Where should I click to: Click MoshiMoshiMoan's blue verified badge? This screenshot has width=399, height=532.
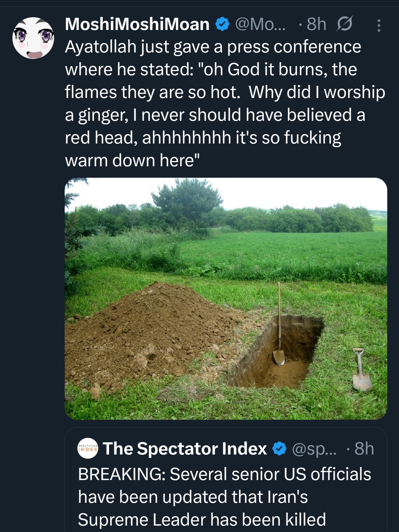click(222, 24)
